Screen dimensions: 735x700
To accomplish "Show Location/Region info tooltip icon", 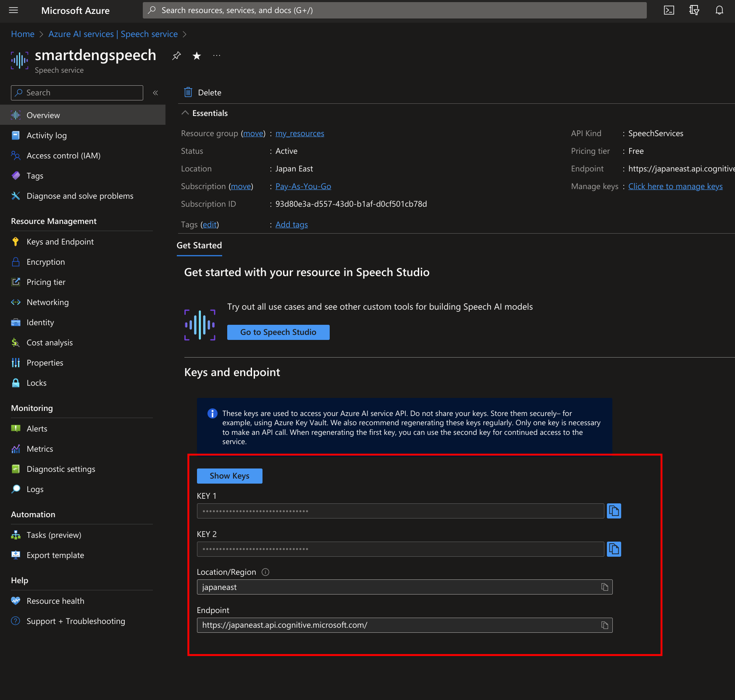I will (x=265, y=572).
